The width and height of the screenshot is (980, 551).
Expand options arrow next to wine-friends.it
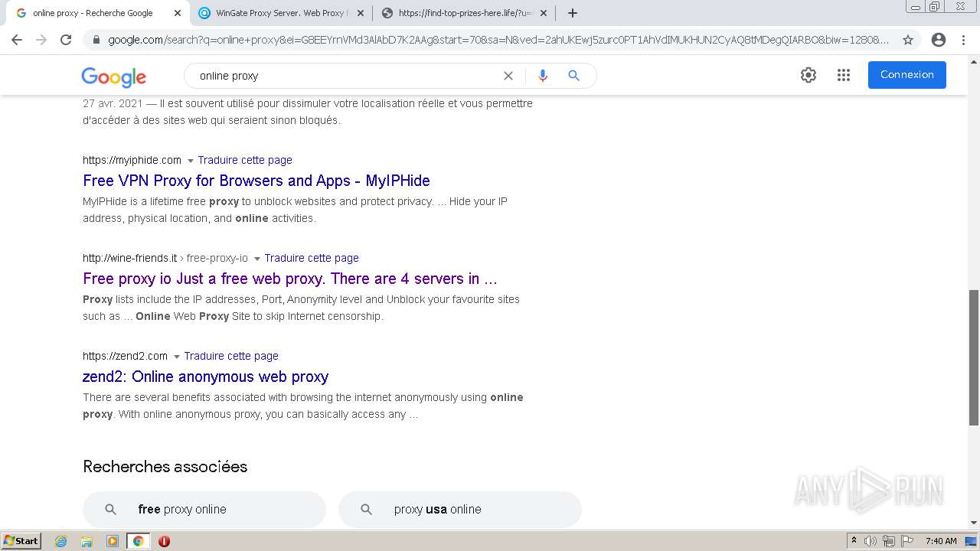tap(256, 259)
